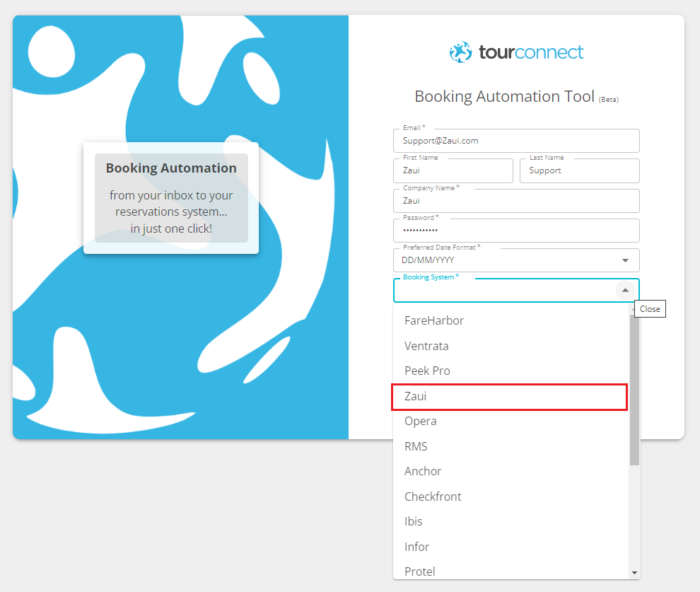Choose Infor from booking systems
This screenshot has width=700, height=592.
(511, 547)
